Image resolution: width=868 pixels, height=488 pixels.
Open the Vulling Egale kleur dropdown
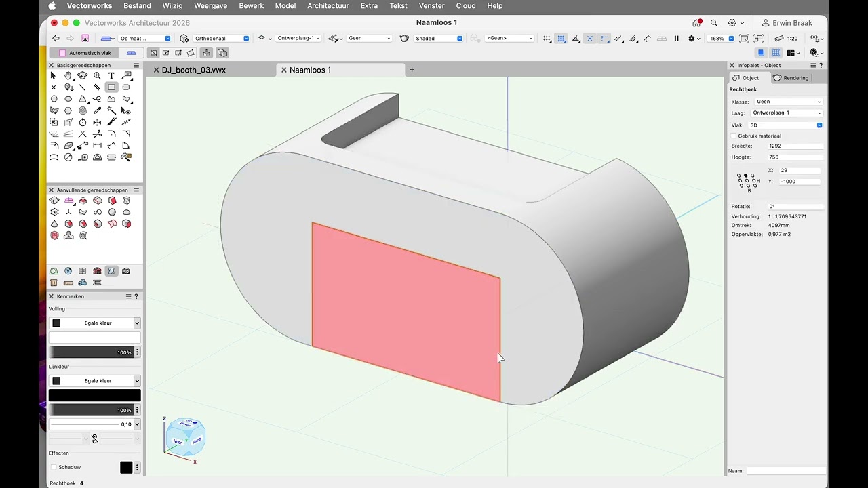pos(94,323)
